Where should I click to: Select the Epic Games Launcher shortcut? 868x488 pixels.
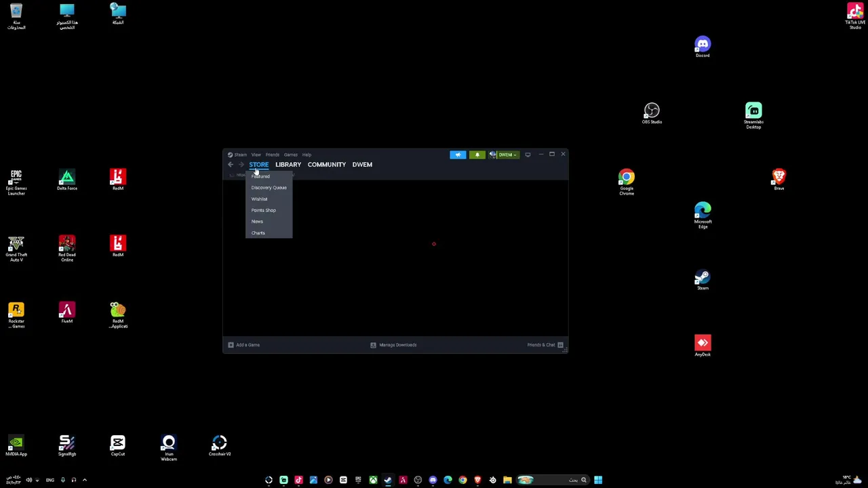pyautogui.click(x=16, y=182)
